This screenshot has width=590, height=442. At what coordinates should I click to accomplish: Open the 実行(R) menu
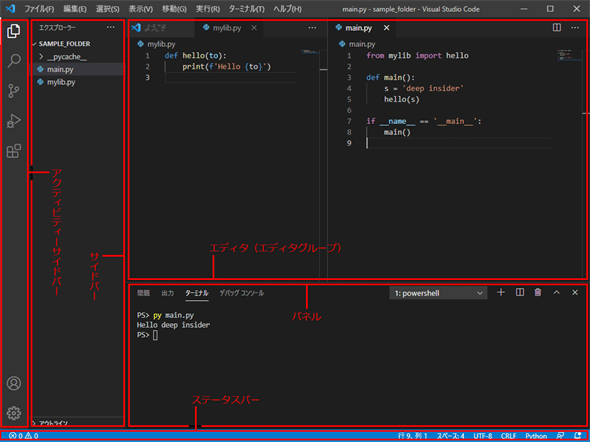[208, 9]
